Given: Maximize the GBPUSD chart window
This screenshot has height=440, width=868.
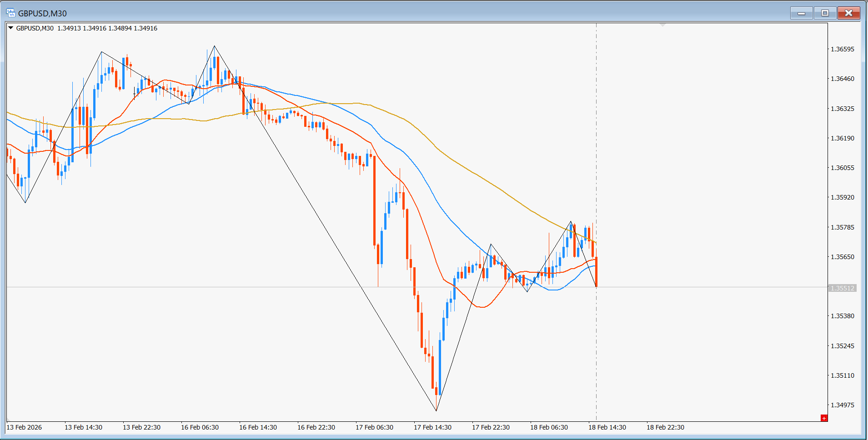Looking at the screenshot, I should pos(825,13).
